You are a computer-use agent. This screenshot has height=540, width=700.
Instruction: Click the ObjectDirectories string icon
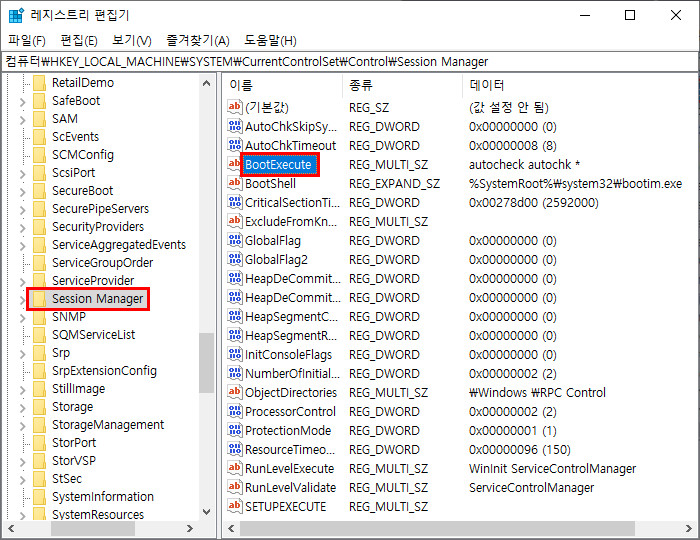[x=234, y=392]
